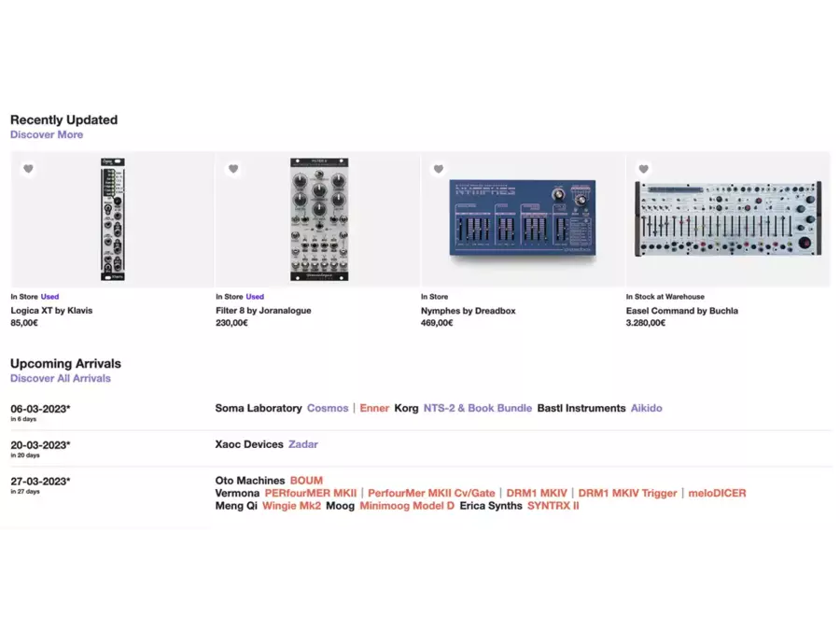The height and width of the screenshot is (630, 840).
Task: Open Logica XT by Klavis title
Action: click(x=51, y=310)
